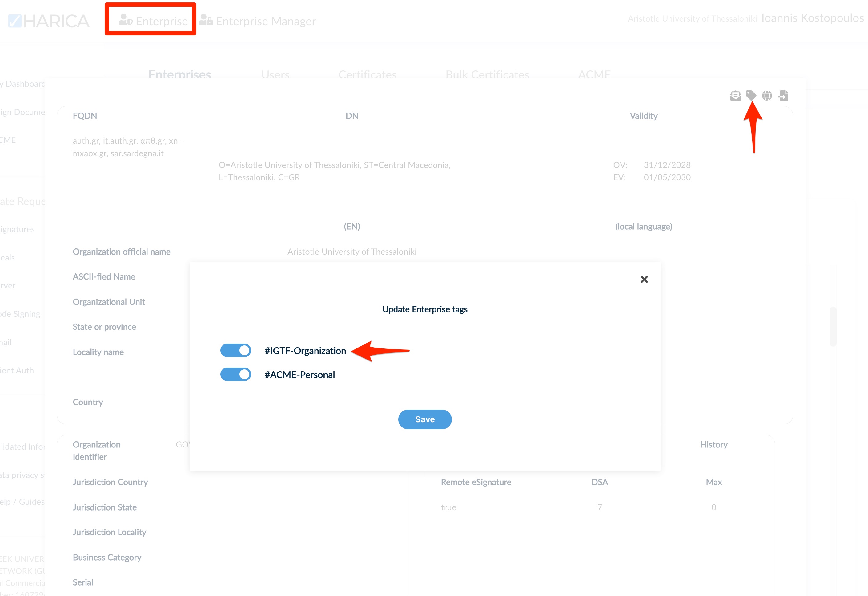Toggle the #IGTF-Organization switch
The width and height of the screenshot is (868, 596).
pyautogui.click(x=236, y=350)
